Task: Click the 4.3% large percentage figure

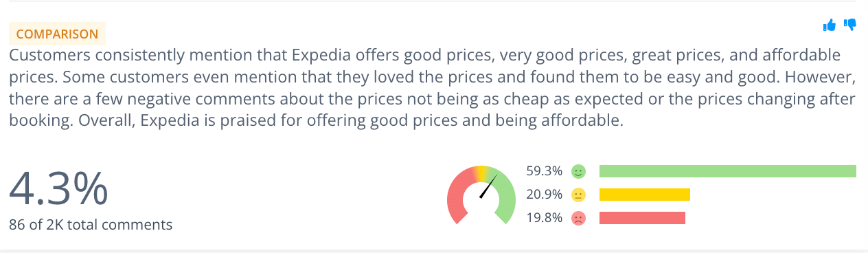Action: click(58, 188)
